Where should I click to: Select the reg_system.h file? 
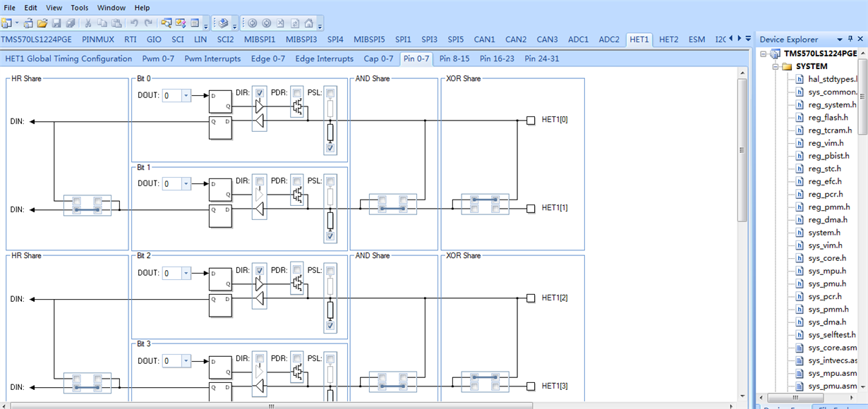point(832,104)
